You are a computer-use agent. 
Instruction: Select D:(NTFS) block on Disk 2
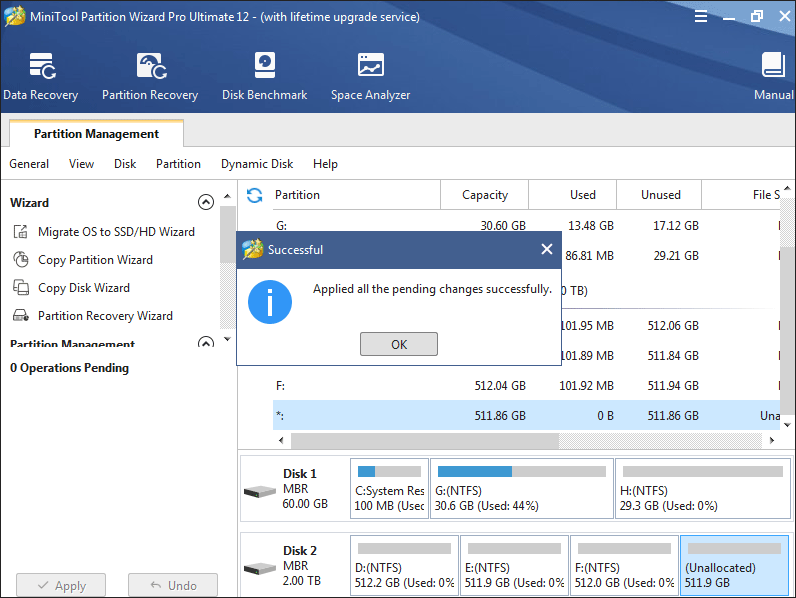point(404,566)
